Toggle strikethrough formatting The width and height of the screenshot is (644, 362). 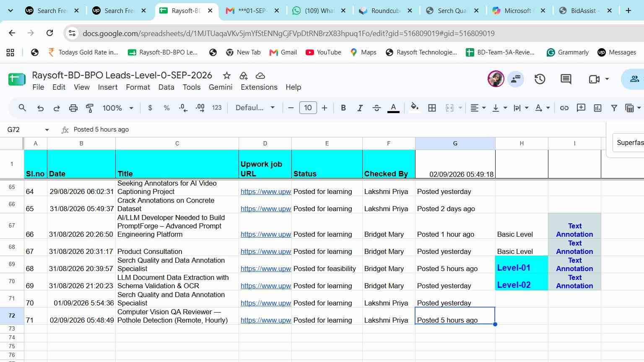(377, 108)
